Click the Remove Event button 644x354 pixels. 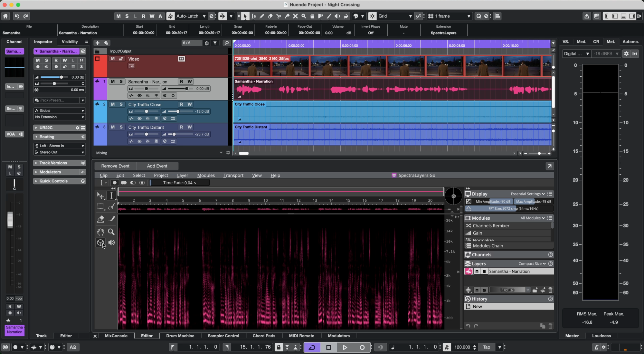point(115,166)
